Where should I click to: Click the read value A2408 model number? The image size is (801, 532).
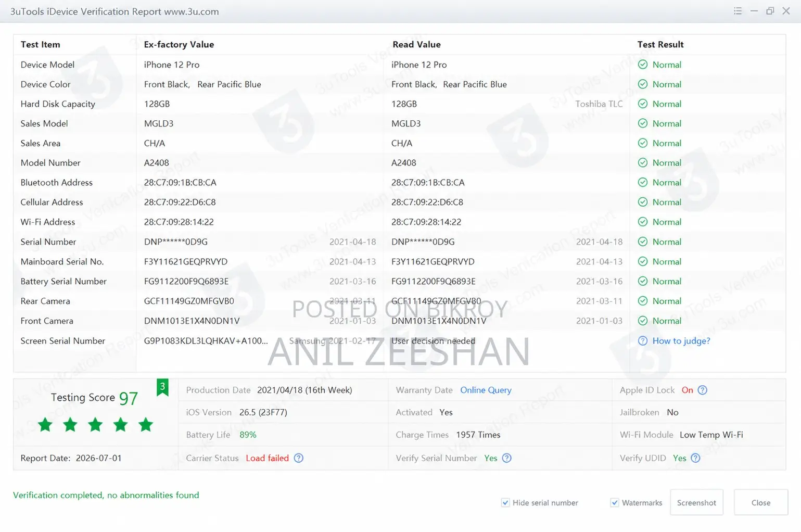click(x=404, y=163)
